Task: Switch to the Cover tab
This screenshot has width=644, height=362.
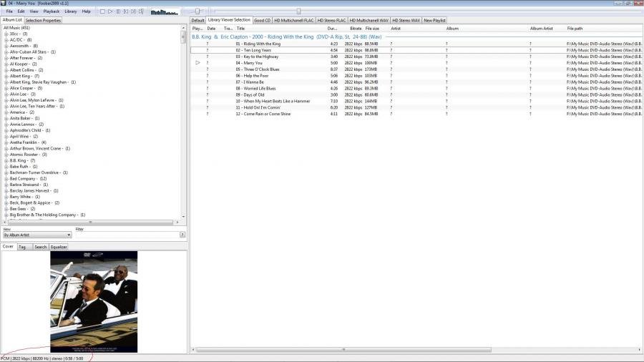Action: pos(8,246)
